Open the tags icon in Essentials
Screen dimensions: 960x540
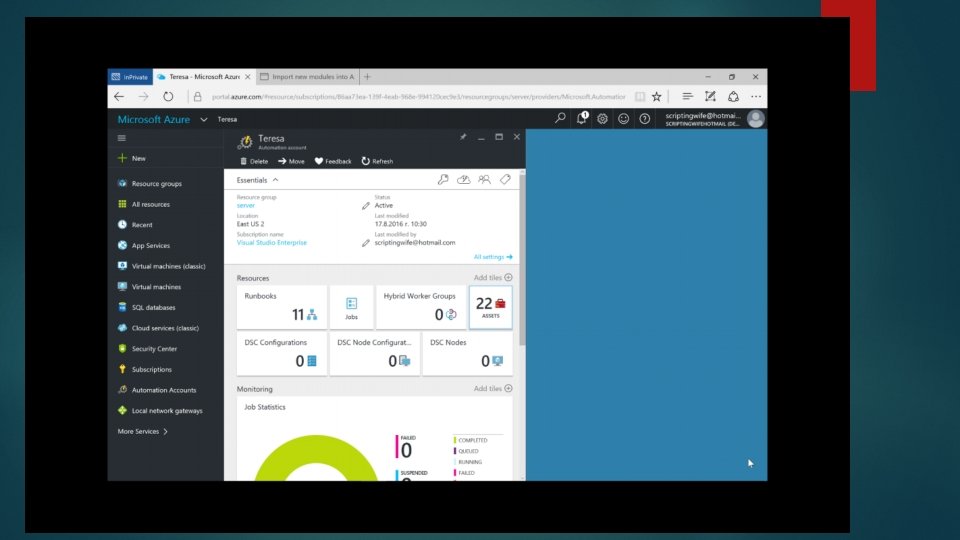pyautogui.click(x=505, y=179)
